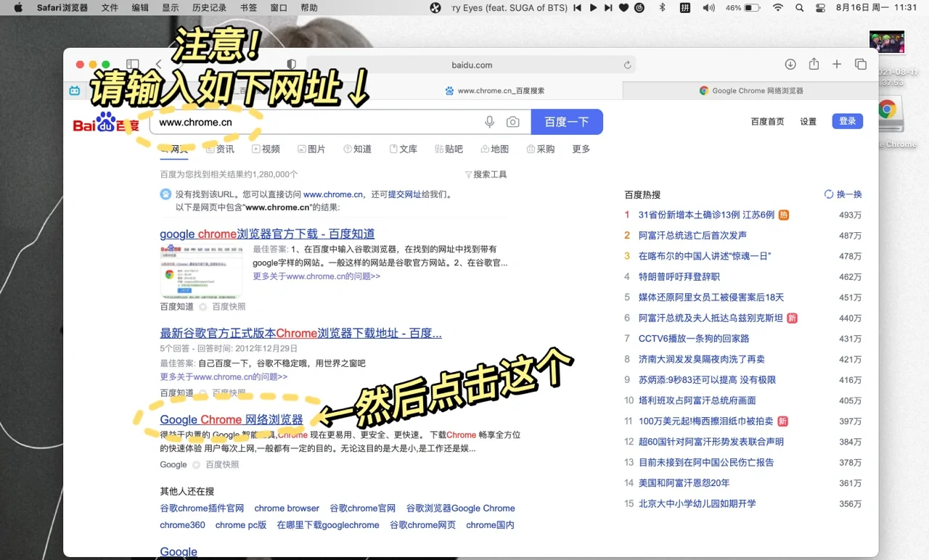Click the 提交网址 link
The width and height of the screenshot is (929, 560).
coord(404,194)
